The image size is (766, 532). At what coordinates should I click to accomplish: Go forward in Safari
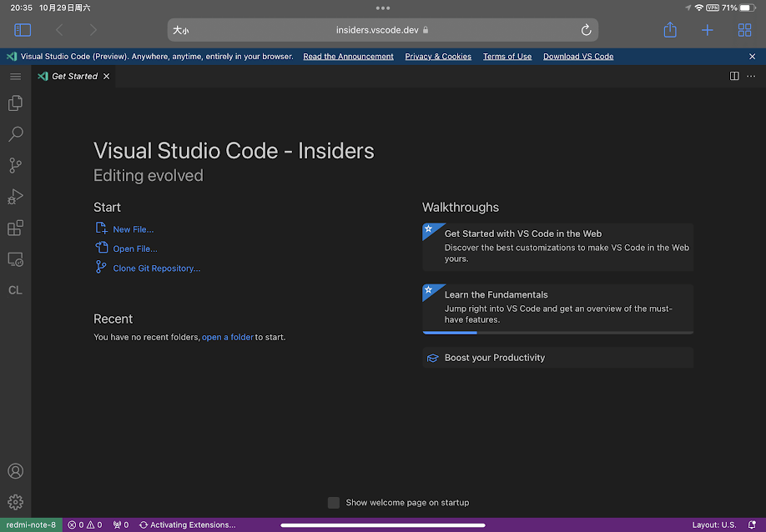[93, 30]
